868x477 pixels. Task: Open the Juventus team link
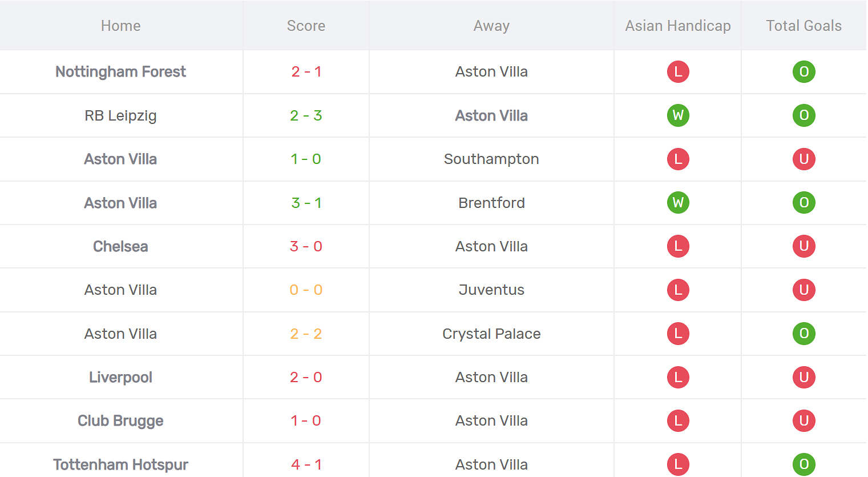491,290
